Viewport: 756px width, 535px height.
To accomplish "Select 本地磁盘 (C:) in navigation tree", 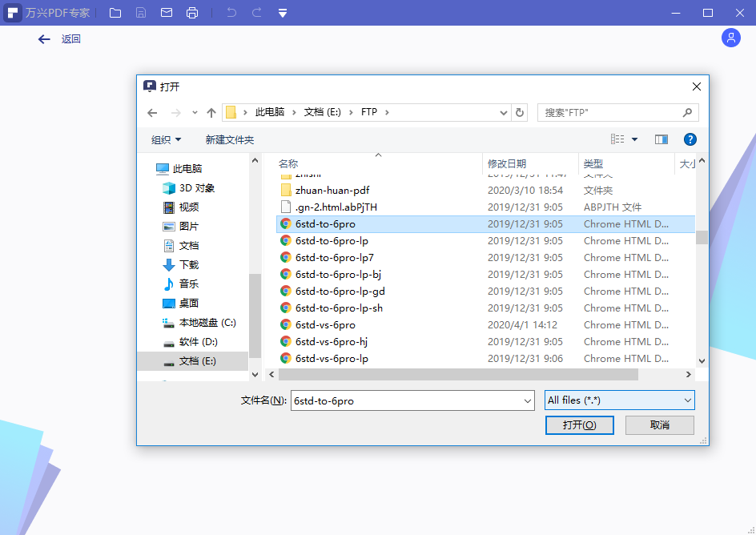I will [207, 323].
